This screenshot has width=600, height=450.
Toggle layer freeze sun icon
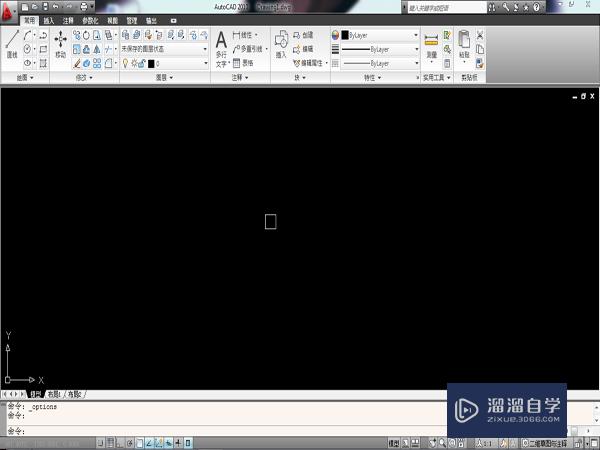(134, 64)
